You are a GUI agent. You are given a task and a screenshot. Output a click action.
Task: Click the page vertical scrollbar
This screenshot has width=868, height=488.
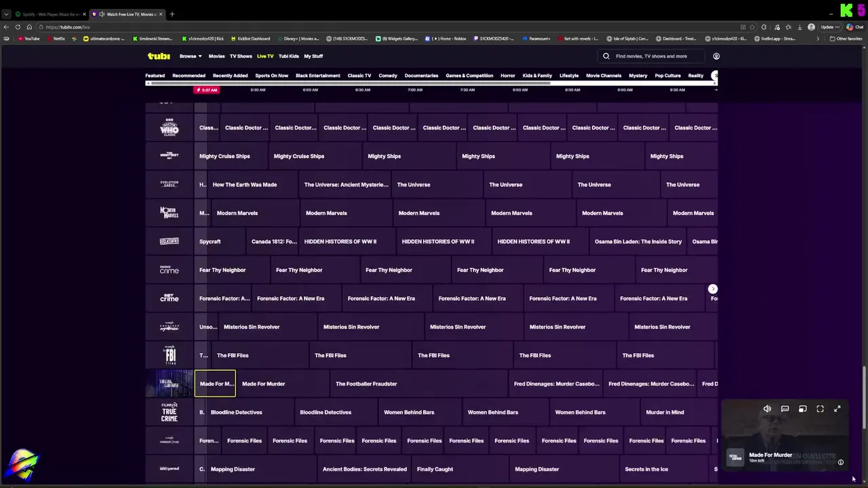coord(864,396)
